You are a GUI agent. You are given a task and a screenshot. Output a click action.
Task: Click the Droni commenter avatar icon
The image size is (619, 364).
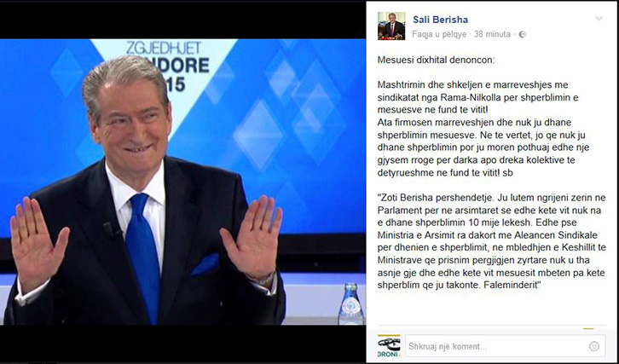(389, 346)
